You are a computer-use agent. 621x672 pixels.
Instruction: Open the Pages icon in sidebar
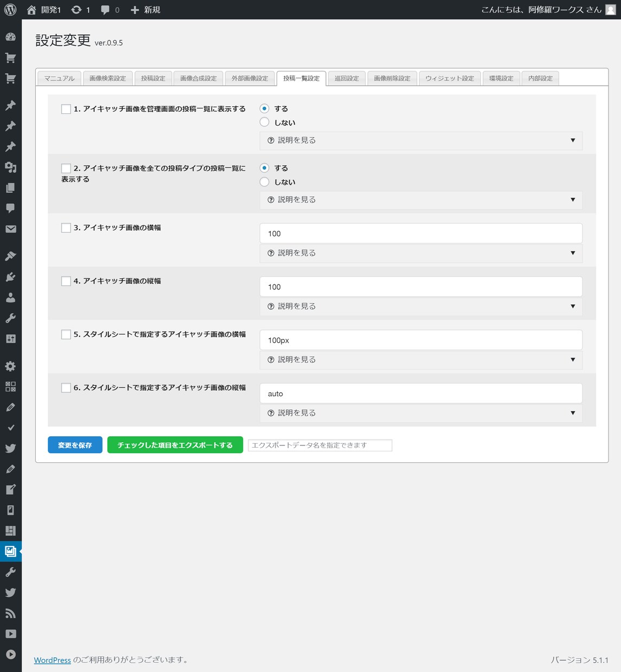click(10, 188)
